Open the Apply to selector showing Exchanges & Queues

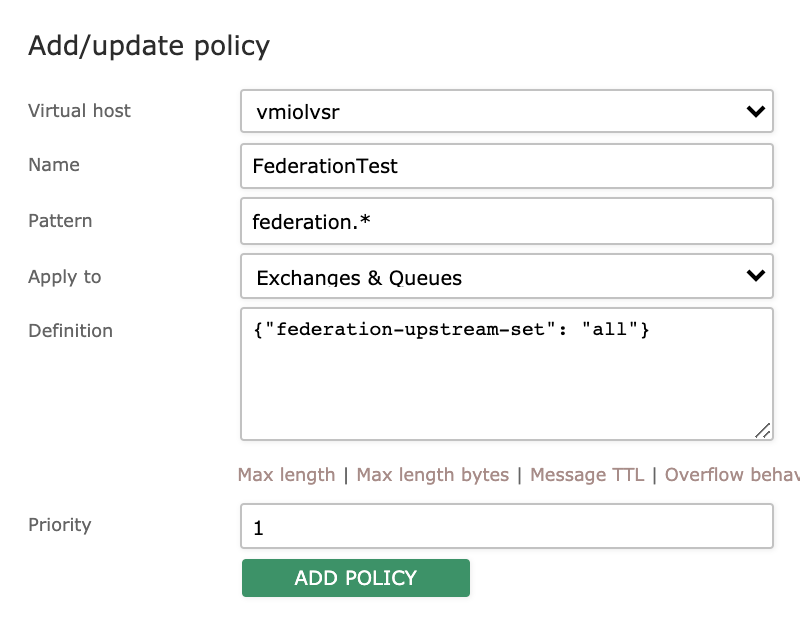[x=500, y=276]
